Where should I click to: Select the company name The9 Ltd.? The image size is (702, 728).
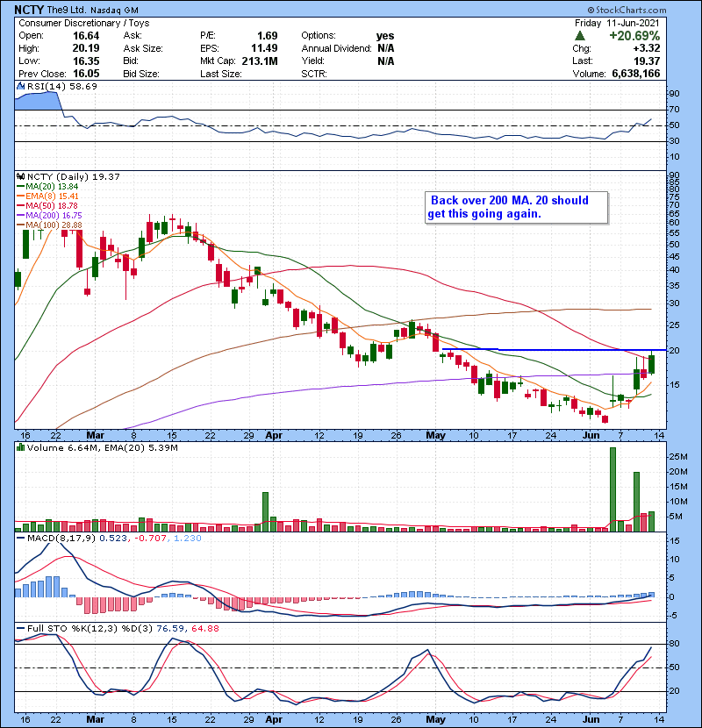point(67,11)
